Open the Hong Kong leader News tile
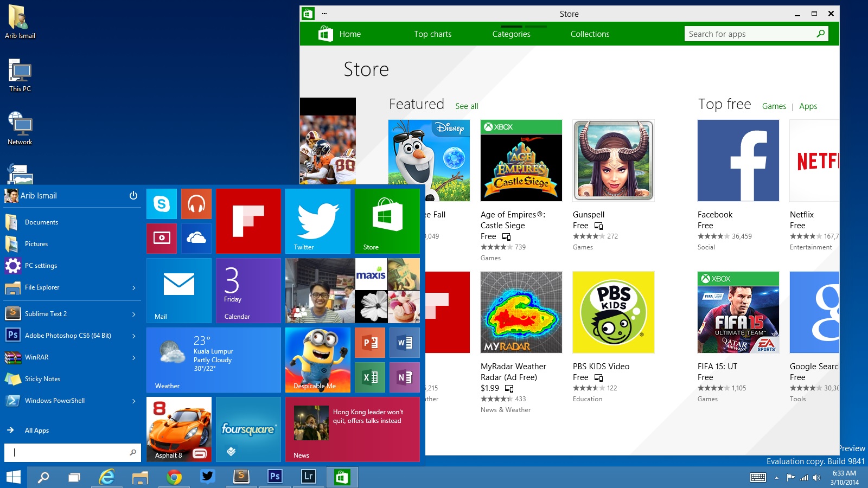The width and height of the screenshot is (868, 488). click(353, 429)
